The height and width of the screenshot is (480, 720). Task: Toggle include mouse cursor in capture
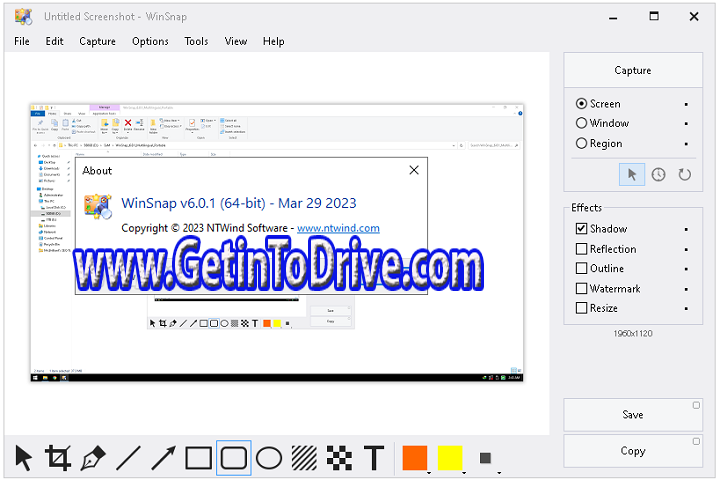coord(632,175)
